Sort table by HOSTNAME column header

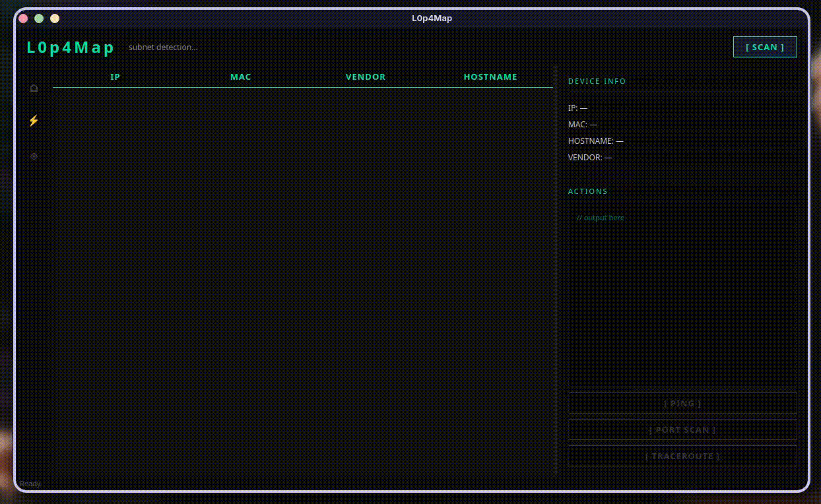[490, 77]
